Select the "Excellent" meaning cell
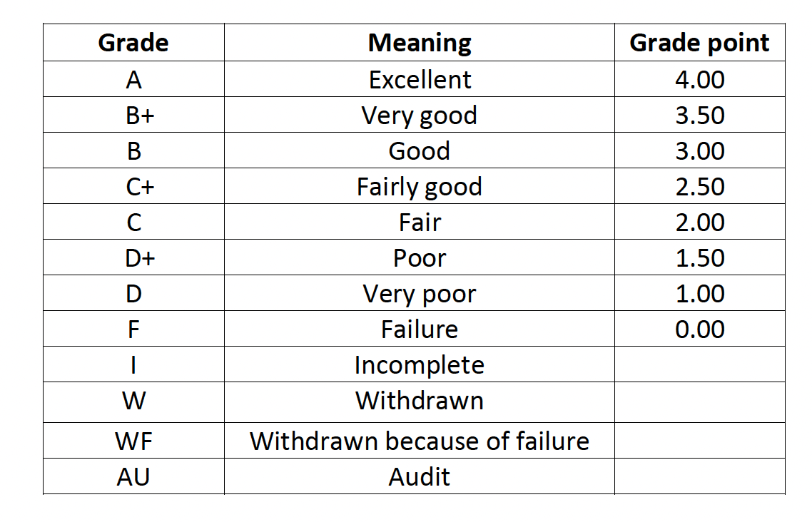 420,79
